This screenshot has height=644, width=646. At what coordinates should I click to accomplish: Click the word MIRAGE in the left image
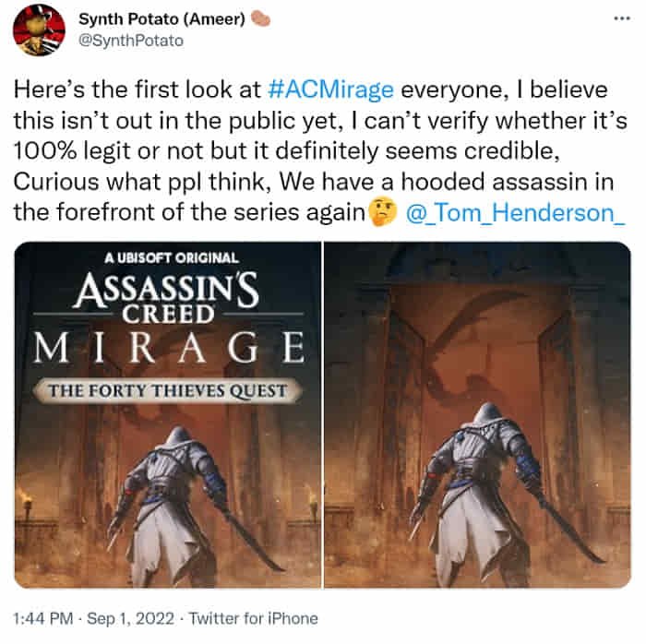click(x=167, y=348)
